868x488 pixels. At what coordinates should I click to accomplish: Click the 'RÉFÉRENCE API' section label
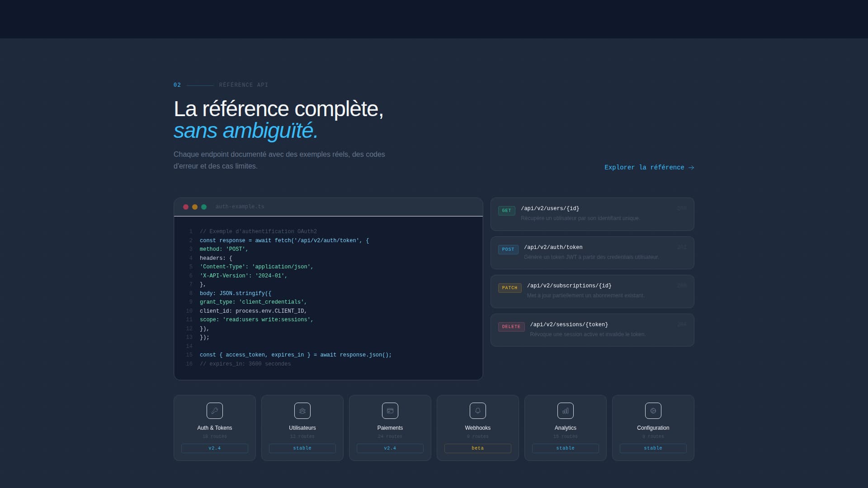pos(244,85)
